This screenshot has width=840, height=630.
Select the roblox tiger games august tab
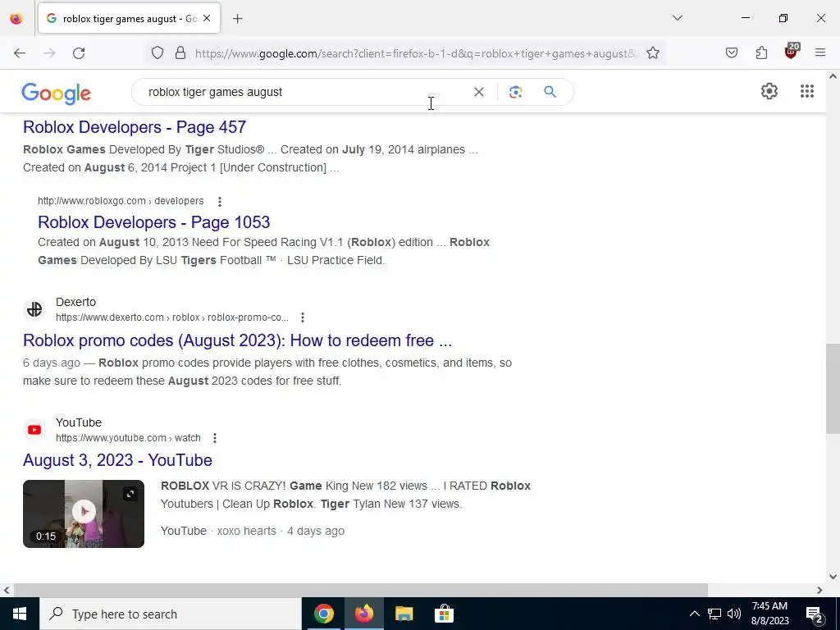[x=129, y=18]
